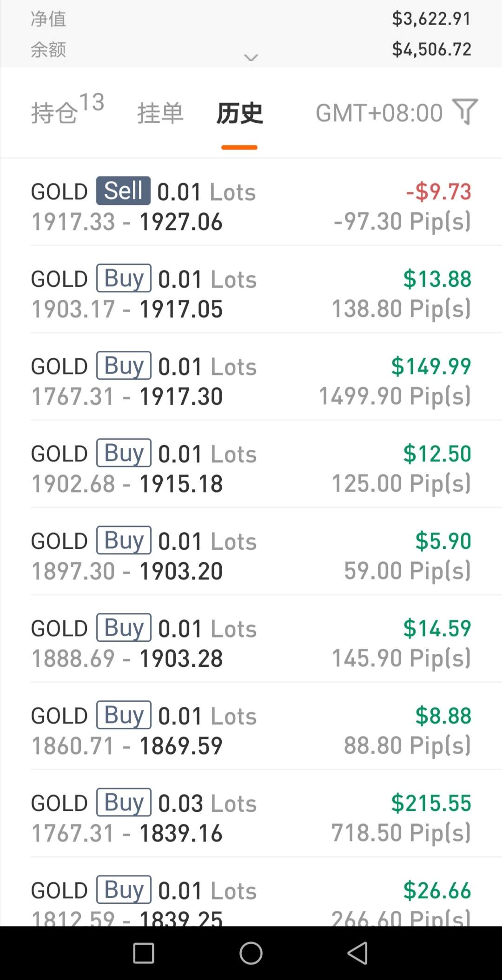Expand account summary with chevron arrow
This screenshot has width=502, height=980.
(x=251, y=58)
